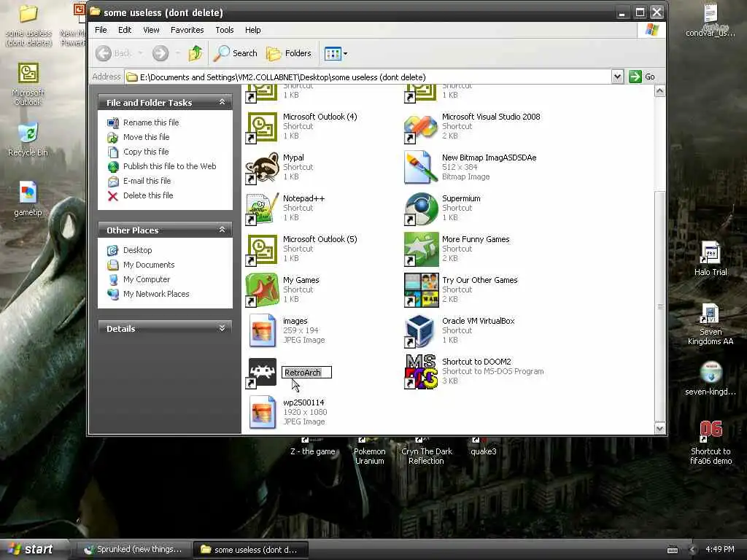Click inside the address path field
The image size is (747, 560).
tap(368, 77)
